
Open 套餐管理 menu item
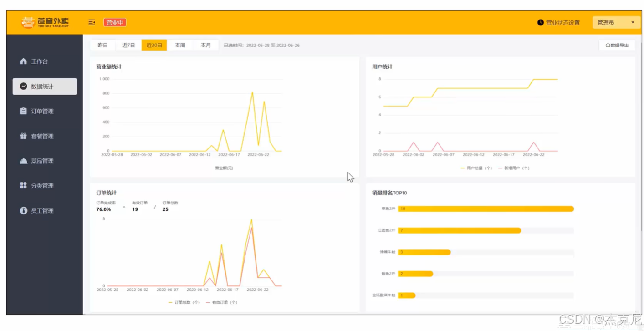45,136
